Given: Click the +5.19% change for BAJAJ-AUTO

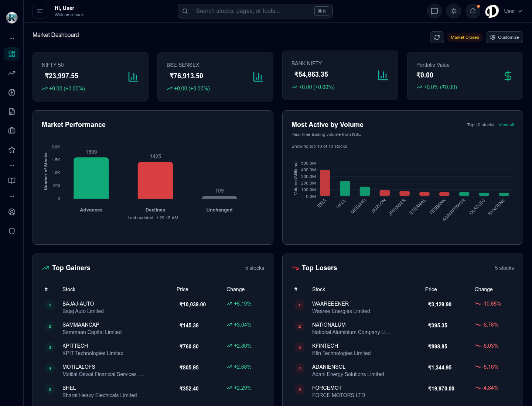Looking at the screenshot, I should coord(239,304).
